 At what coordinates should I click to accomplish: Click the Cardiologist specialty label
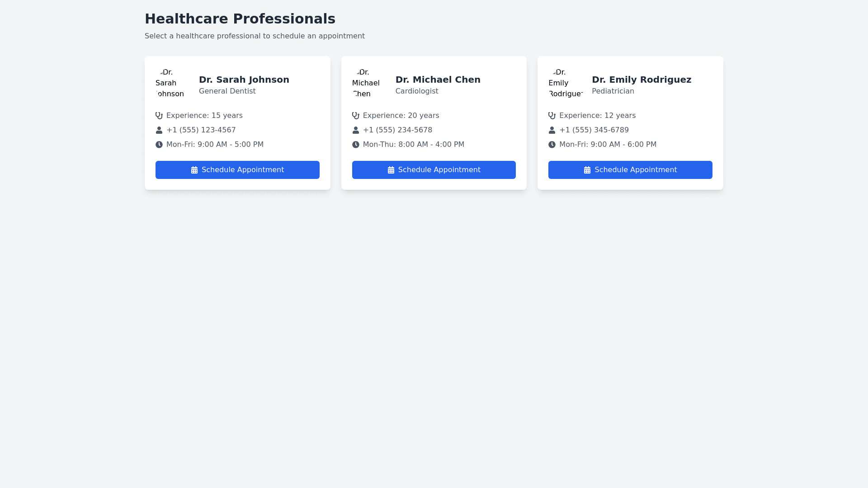[416, 91]
